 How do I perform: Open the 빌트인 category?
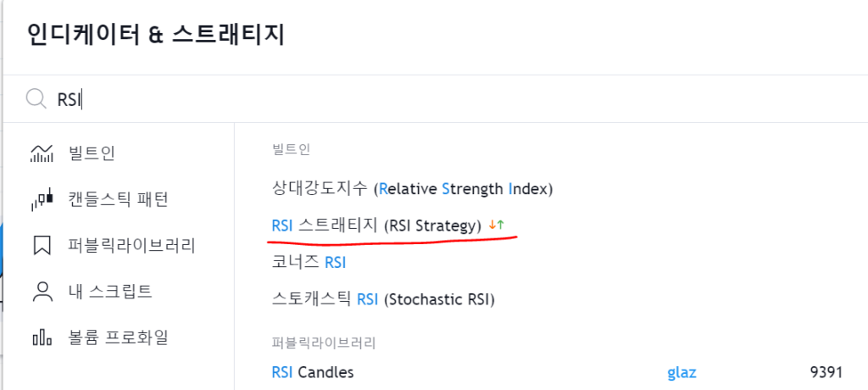point(92,153)
